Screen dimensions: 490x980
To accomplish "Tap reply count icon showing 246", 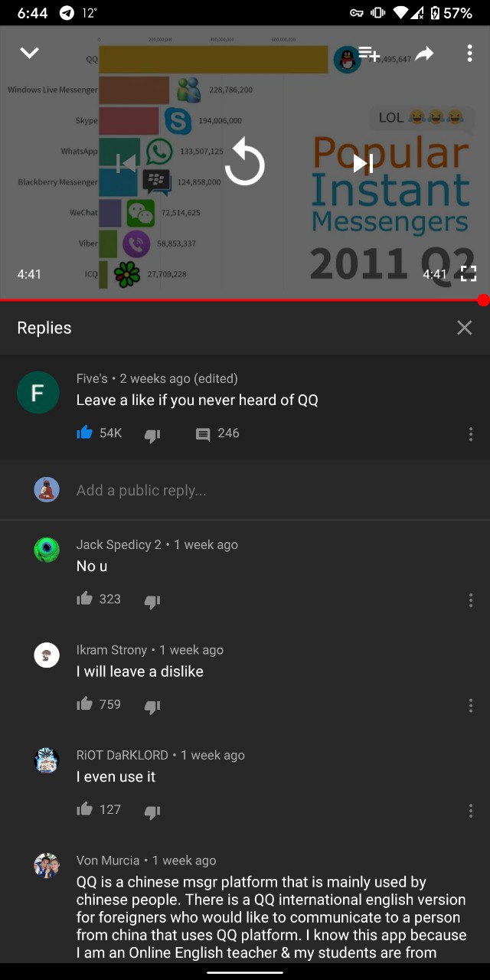I will (203, 434).
